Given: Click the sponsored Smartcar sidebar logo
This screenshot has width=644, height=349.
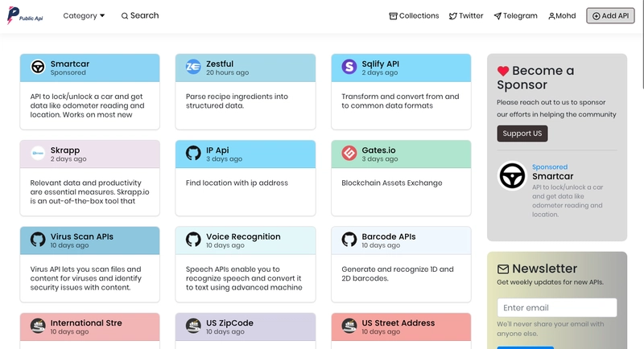Looking at the screenshot, I should 512,175.
